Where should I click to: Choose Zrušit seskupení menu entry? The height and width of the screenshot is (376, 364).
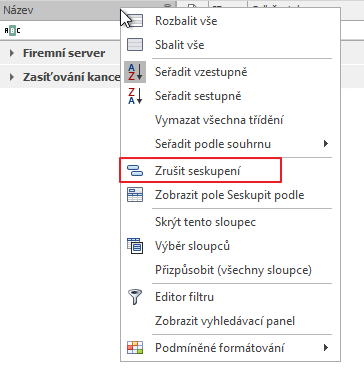230,171
